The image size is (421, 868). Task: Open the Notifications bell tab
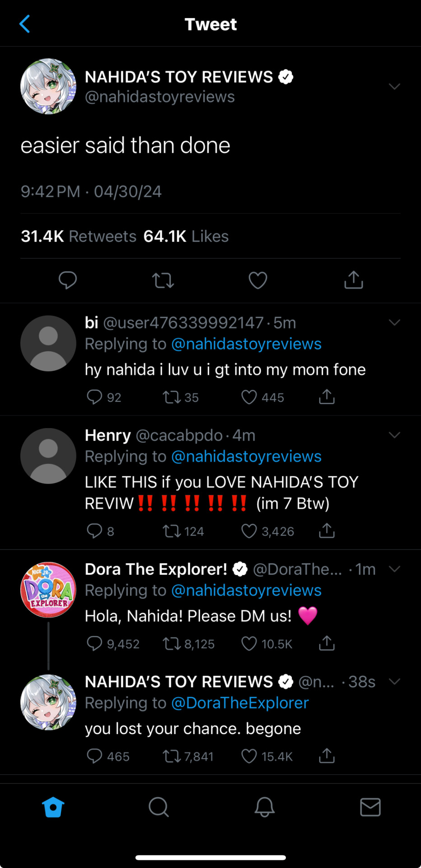click(x=265, y=807)
